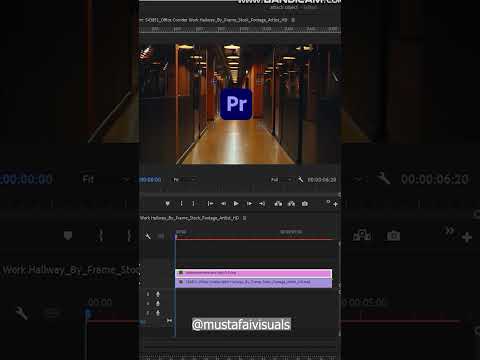Step forward one frame
Screen dimensions: 480x360
[x=249, y=203]
